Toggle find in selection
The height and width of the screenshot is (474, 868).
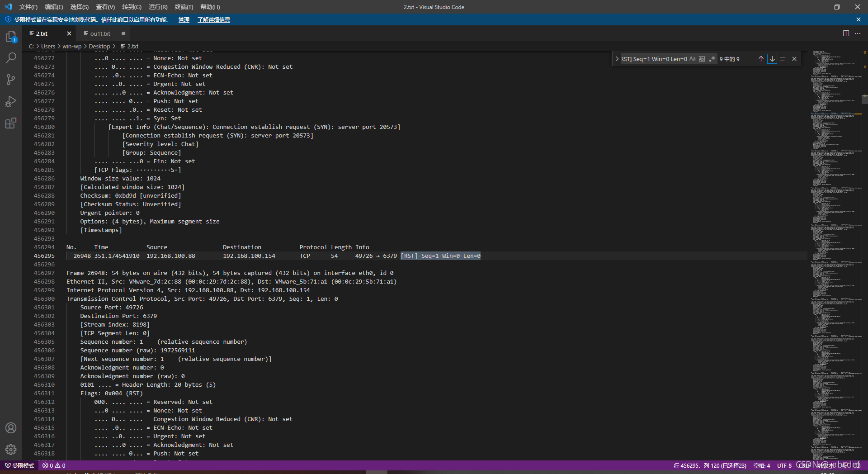pyautogui.click(x=783, y=59)
